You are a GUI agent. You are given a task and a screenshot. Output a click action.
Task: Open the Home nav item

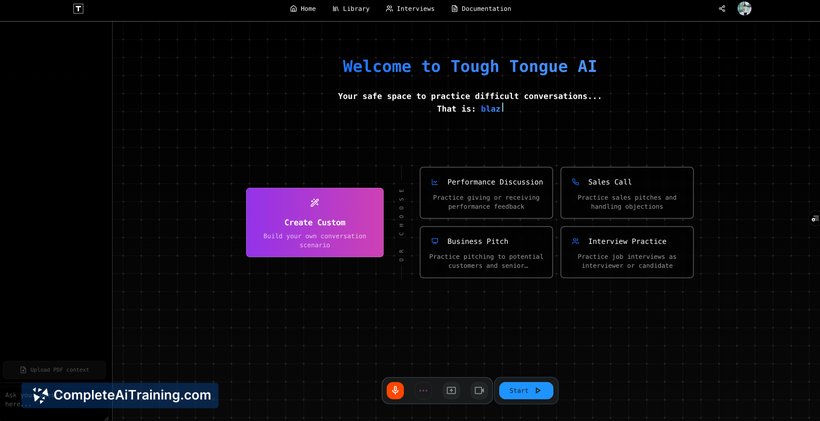coord(303,8)
